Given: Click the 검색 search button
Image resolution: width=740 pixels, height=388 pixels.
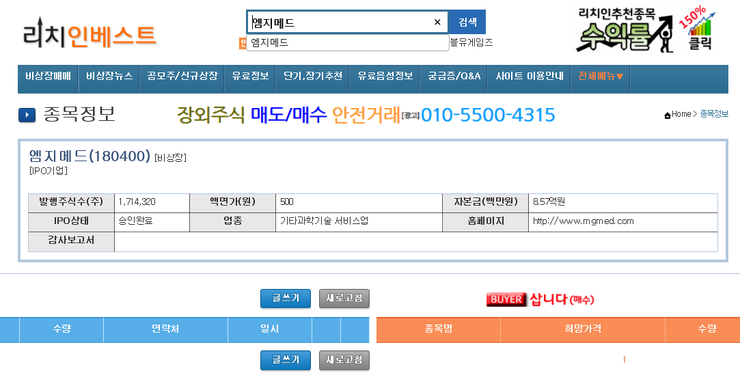Looking at the screenshot, I should 467,22.
